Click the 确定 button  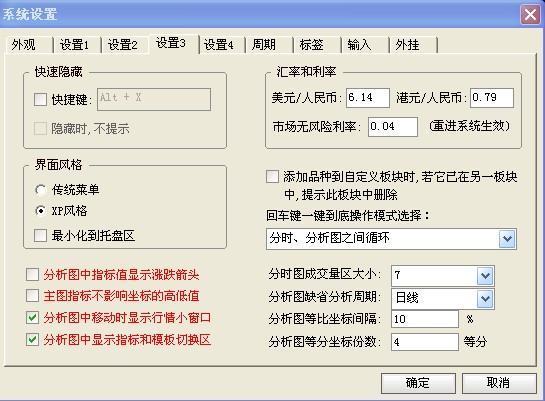[x=418, y=383]
